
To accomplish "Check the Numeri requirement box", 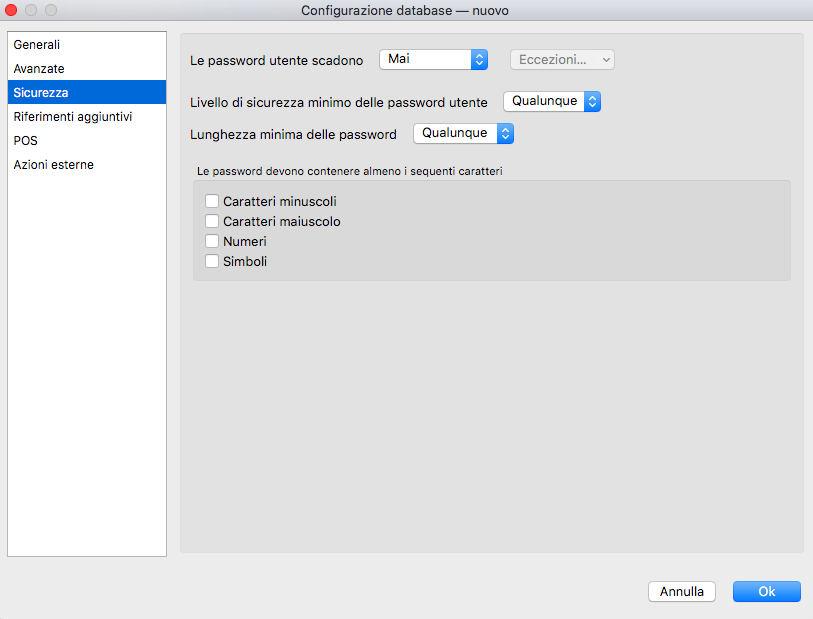I will (x=212, y=242).
